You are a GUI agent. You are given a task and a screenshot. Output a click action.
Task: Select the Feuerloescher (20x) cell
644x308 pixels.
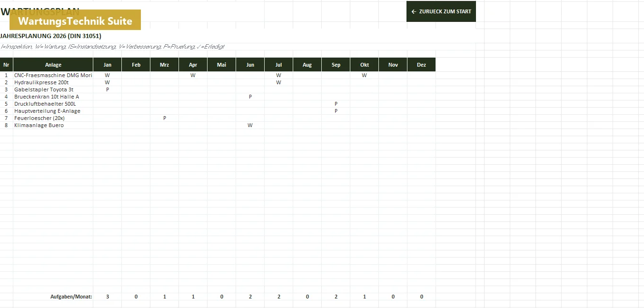pyautogui.click(x=53, y=118)
